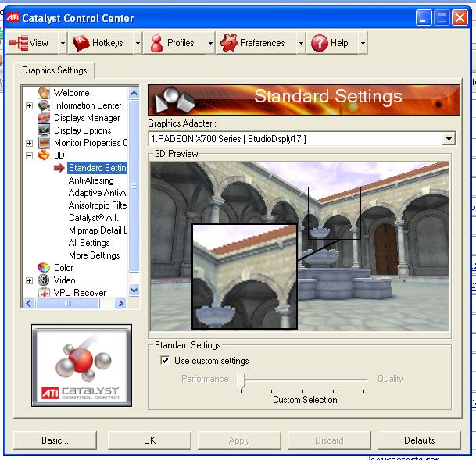Click the Color wheel icon
476x460 pixels.
click(x=44, y=267)
